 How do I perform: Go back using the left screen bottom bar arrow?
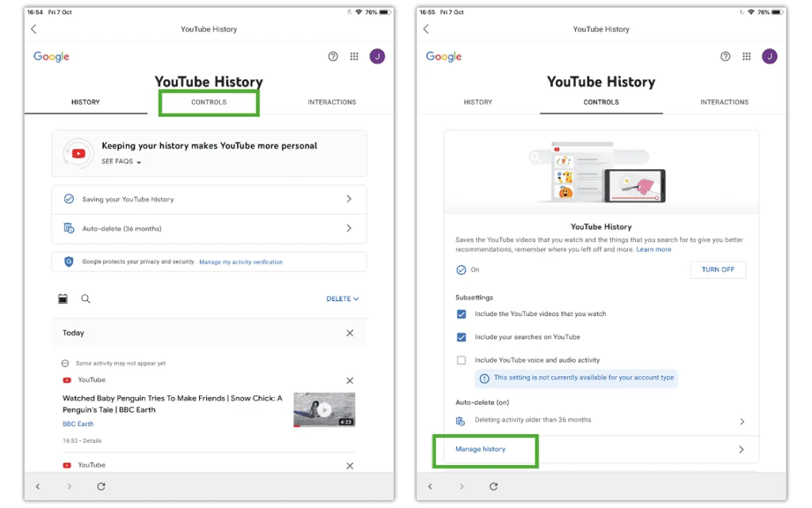[x=38, y=487]
